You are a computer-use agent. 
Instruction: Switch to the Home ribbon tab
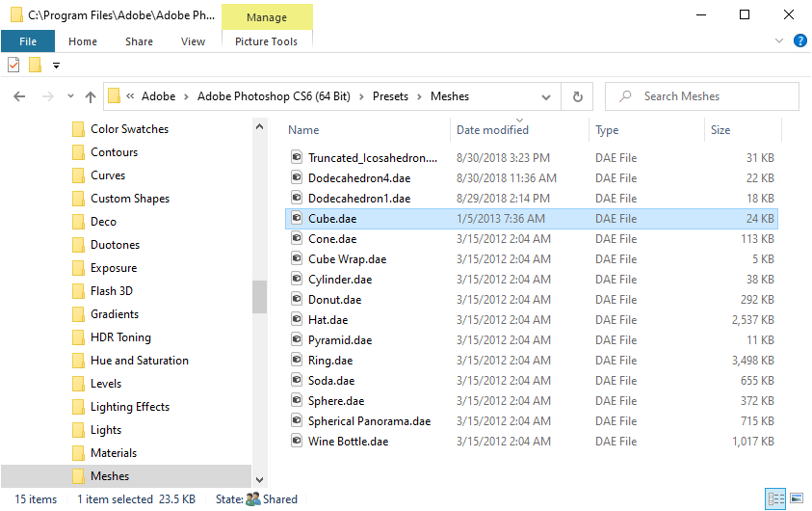pos(83,41)
